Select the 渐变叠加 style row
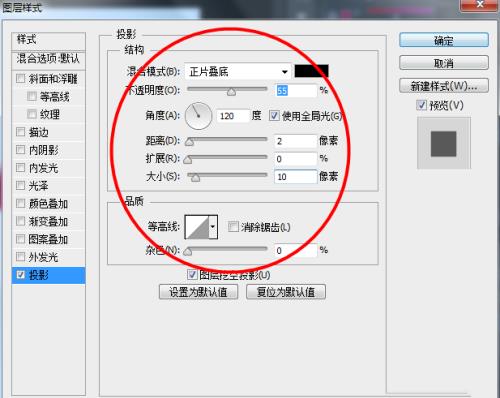The width and height of the screenshot is (500, 398). [x=48, y=221]
